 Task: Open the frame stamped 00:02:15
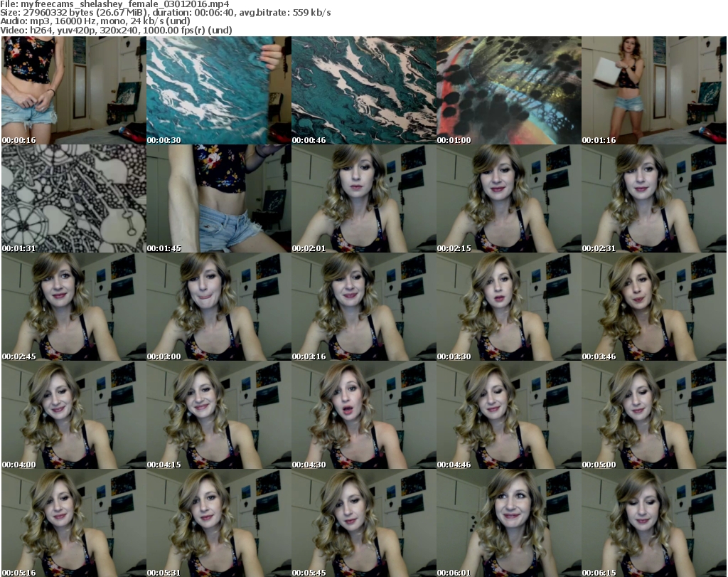tap(509, 198)
